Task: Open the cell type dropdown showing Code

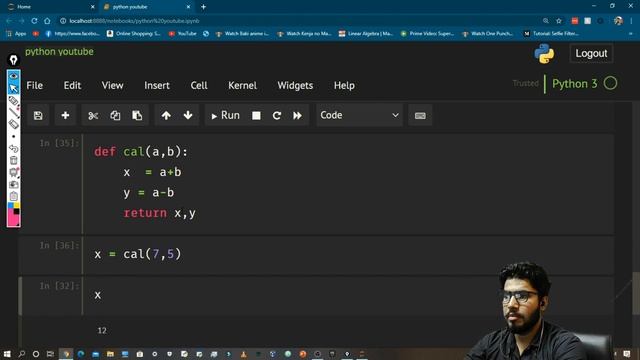Action: 359,116
